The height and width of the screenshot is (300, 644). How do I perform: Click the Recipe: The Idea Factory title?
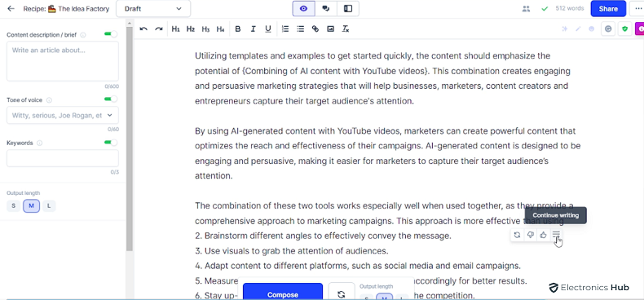point(66,9)
